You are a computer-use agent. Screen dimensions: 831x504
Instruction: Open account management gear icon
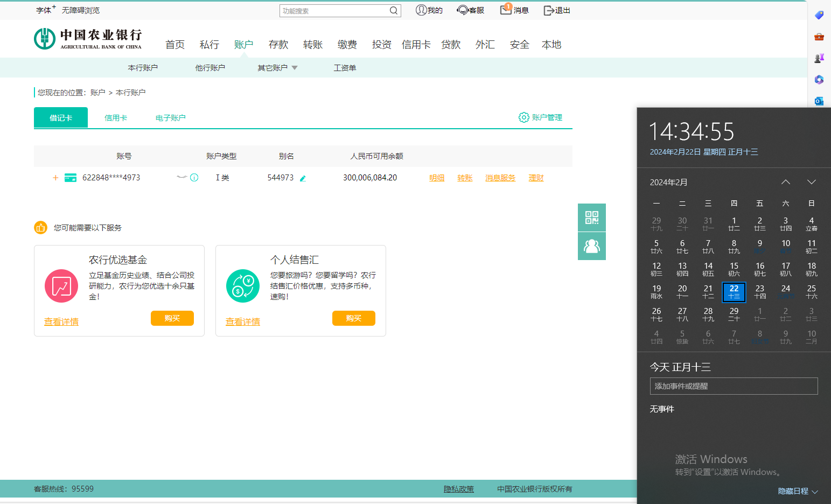[x=523, y=117]
